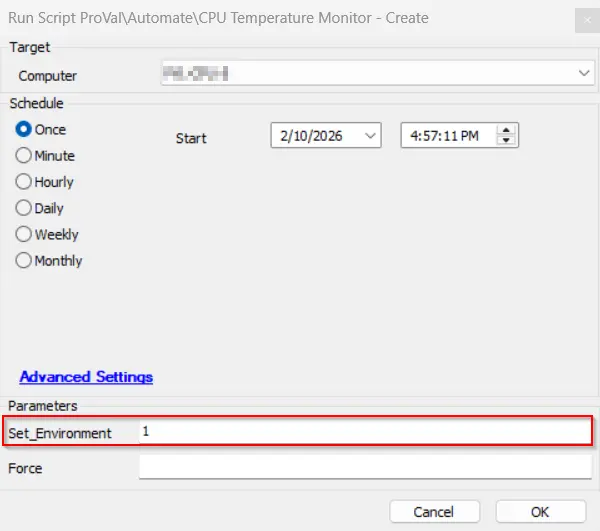Open the Advanced Settings link

point(86,377)
